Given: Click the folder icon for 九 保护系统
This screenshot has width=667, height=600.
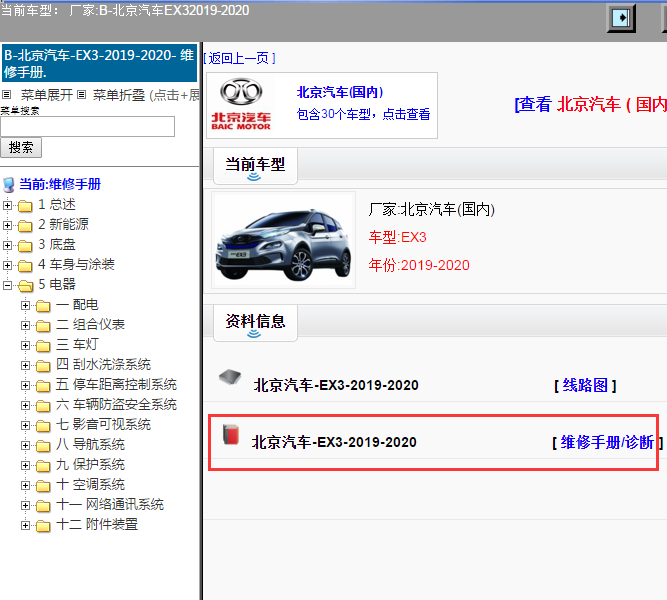Looking at the screenshot, I should click(x=43, y=466).
